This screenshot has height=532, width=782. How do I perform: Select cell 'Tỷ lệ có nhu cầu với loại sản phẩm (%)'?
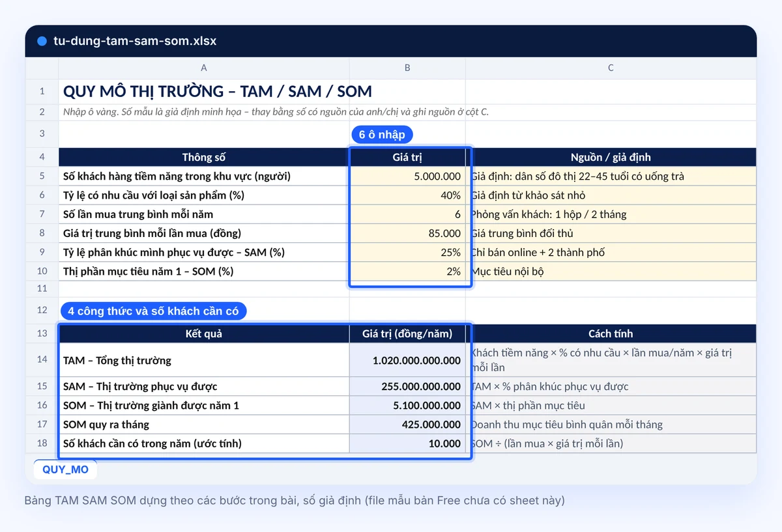204,195
